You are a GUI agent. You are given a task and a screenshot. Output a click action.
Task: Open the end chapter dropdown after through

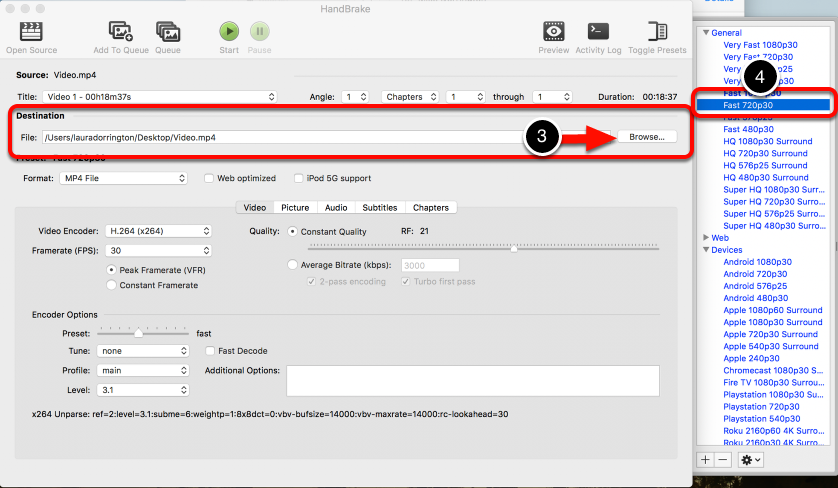click(552, 97)
